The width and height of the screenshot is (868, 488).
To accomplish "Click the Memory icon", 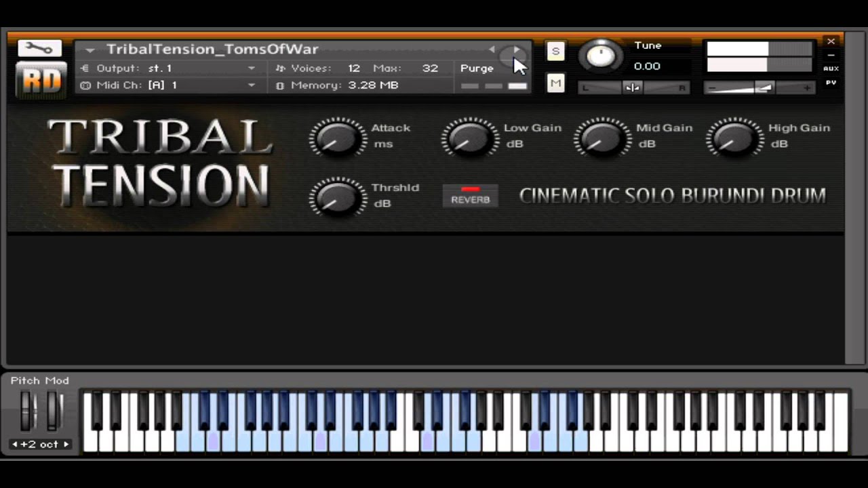I will pyautogui.click(x=280, y=85).
